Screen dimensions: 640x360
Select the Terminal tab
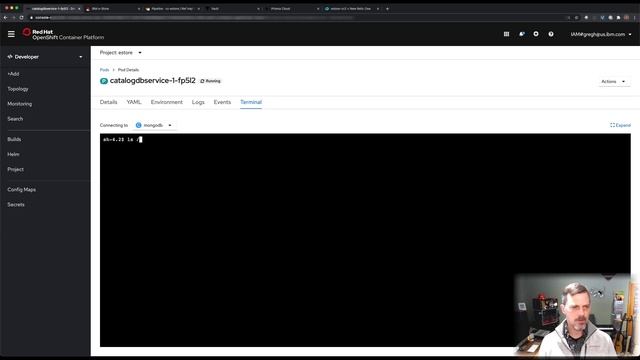pos(251,102)
